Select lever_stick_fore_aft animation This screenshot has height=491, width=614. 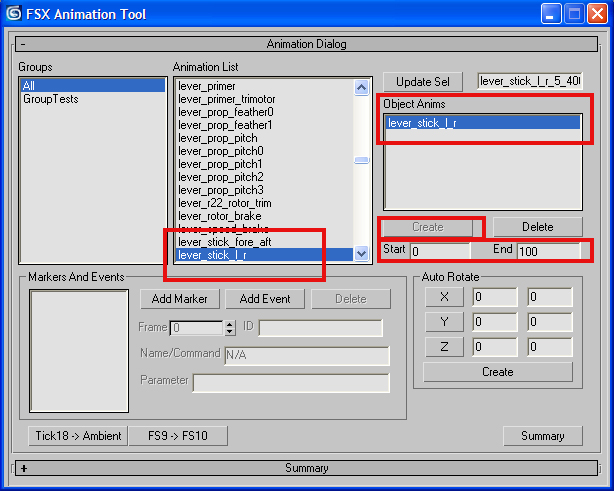pos(264,242)
